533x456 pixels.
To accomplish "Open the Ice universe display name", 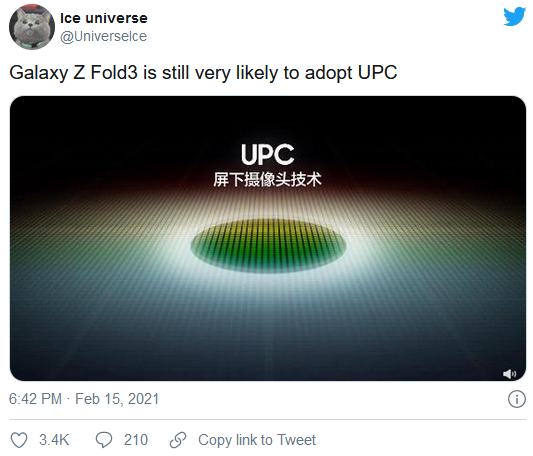I will (x=104, y=18).
